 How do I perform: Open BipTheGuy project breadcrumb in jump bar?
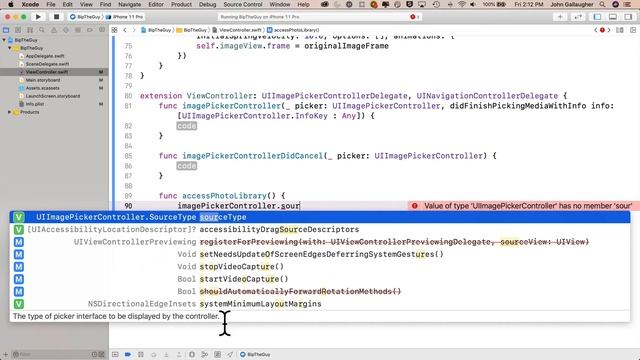click(156, 30)
